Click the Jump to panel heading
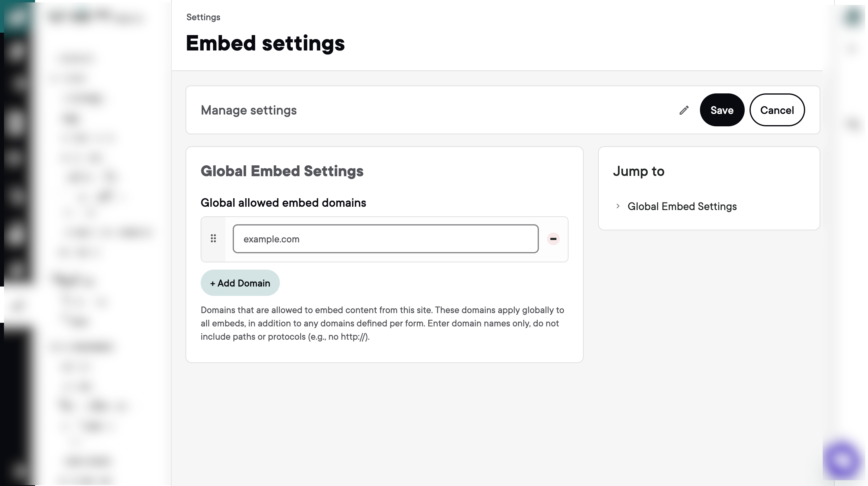This screenshot has width=868, height=486. click(x=638, y=171)
